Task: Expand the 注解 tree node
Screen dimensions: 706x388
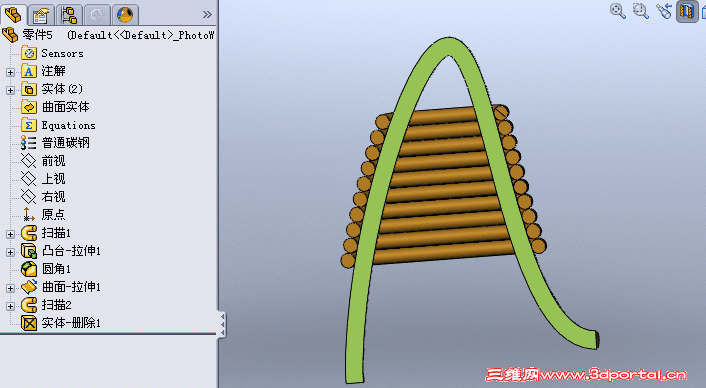Action: [10, 72]
